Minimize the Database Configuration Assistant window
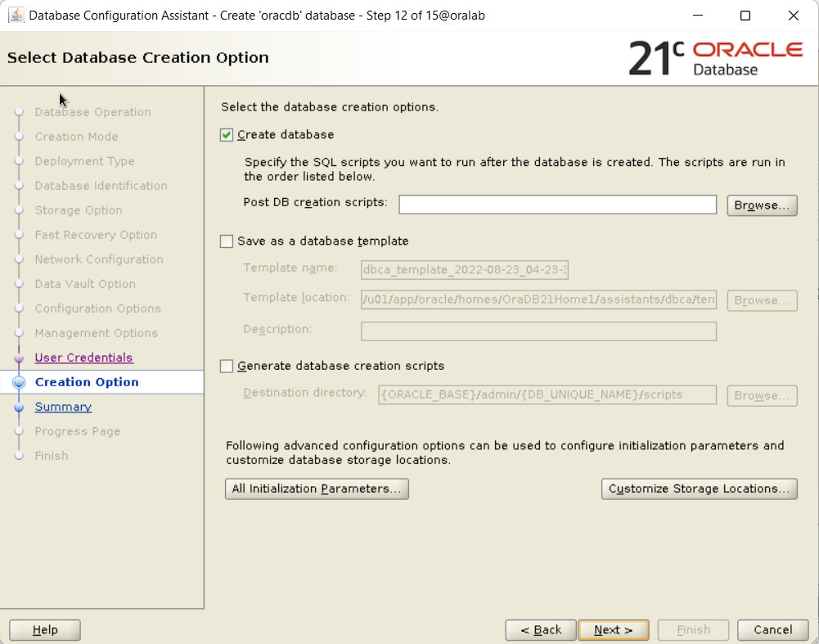 tap(696, 16)
